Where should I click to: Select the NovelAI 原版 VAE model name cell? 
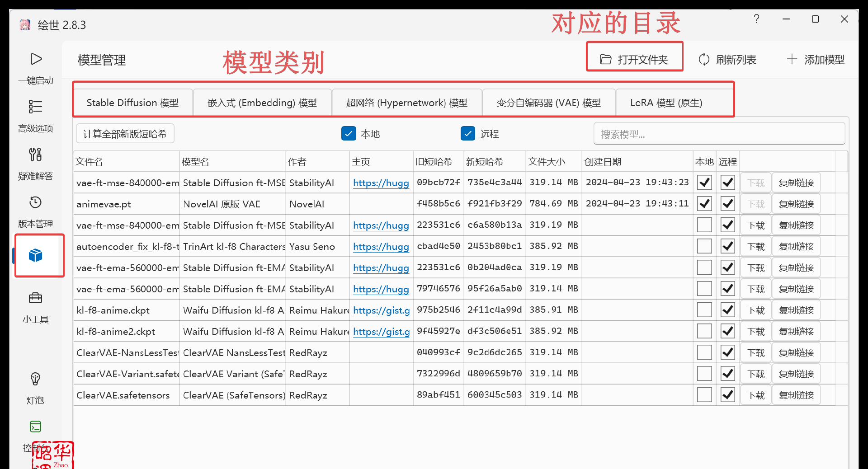(232, 204)
